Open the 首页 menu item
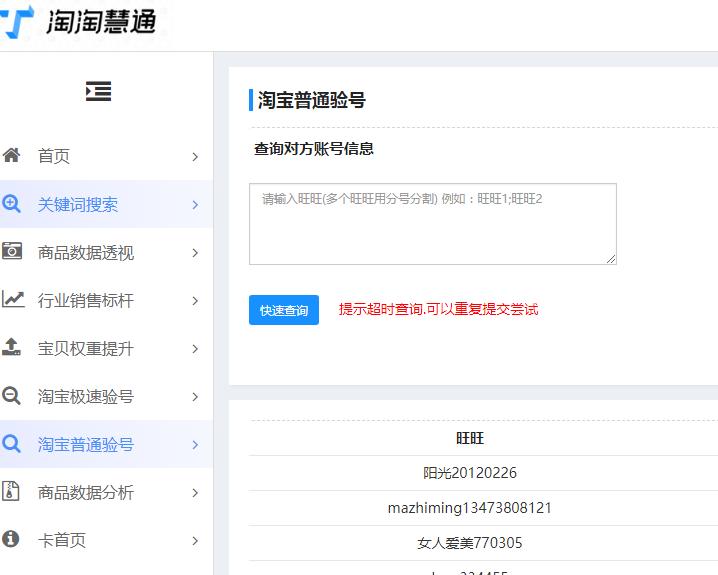This screenshot has width=718, height=575. tap(106, 156)
